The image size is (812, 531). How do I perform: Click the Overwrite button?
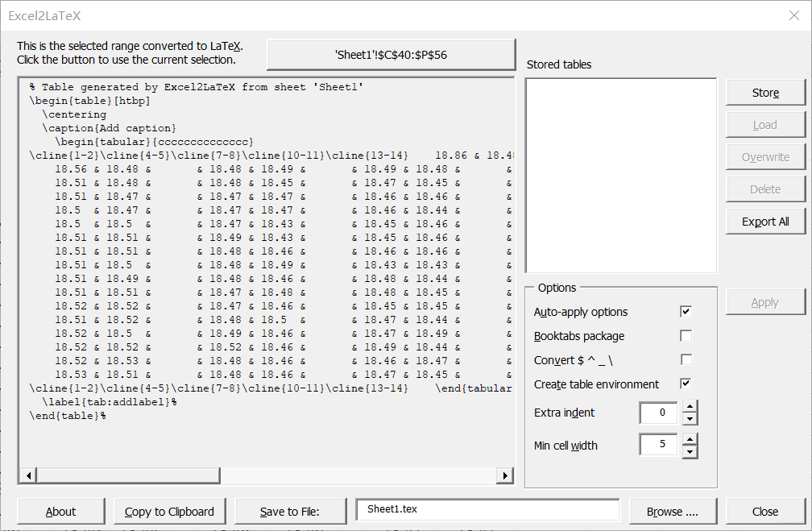[765, 157]
